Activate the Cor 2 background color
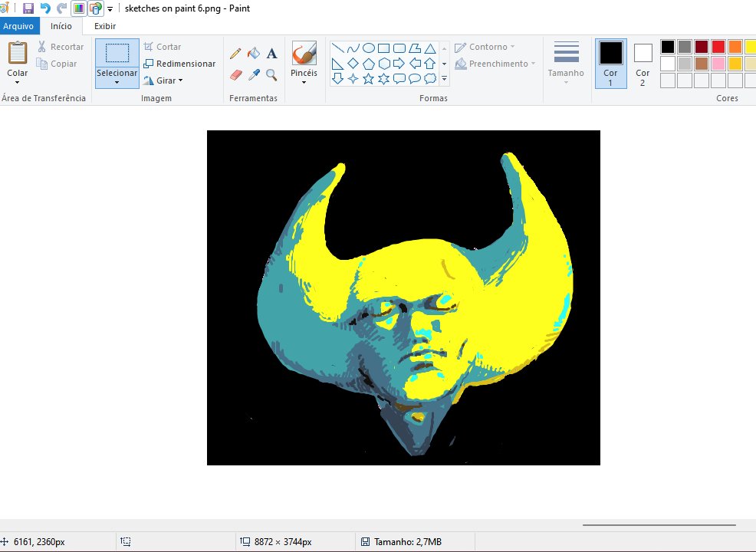This screenshot has width=756, height=552. 643,64
